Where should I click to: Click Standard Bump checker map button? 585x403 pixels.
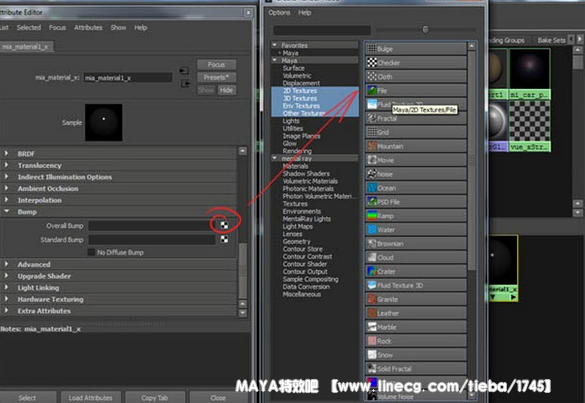(x=224, y=239)
